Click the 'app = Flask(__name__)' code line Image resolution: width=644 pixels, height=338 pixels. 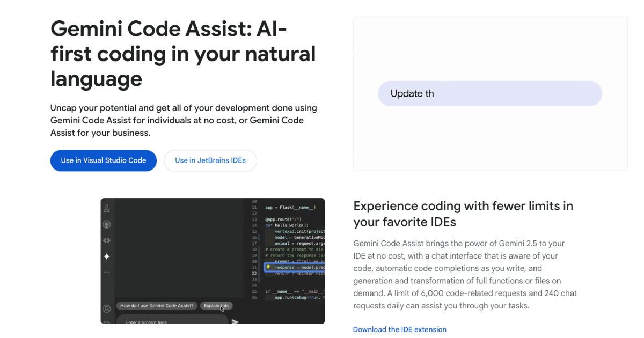(x=290, y=207)
